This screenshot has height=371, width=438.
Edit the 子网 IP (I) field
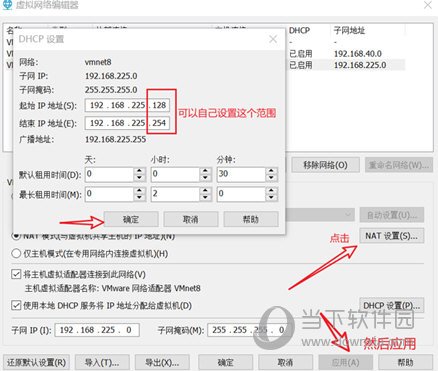tap(97, 330)
